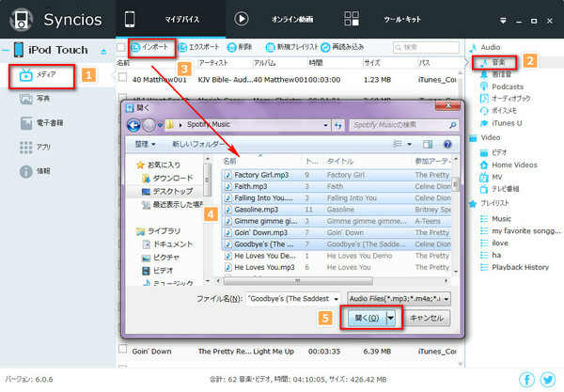Open the ha playlist
The height and width of the screenshot is (392, 564).
(491, 255)
